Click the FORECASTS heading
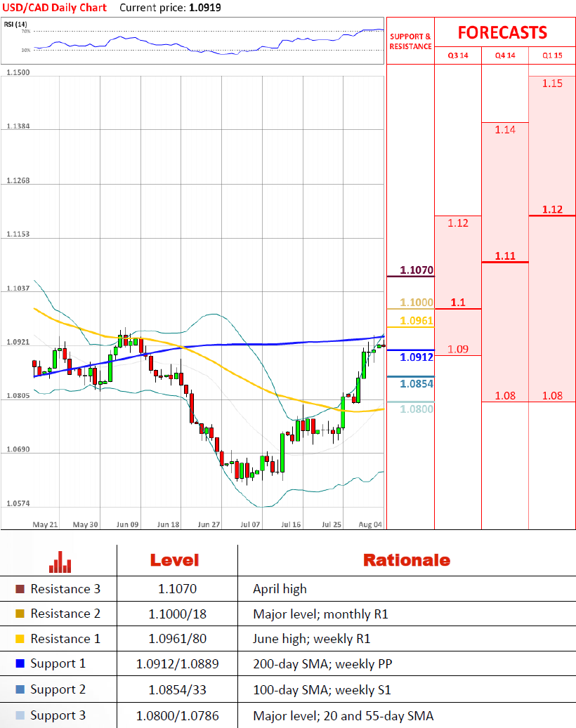The height and width of the screenshot is (728, 576). pos(502,32)
